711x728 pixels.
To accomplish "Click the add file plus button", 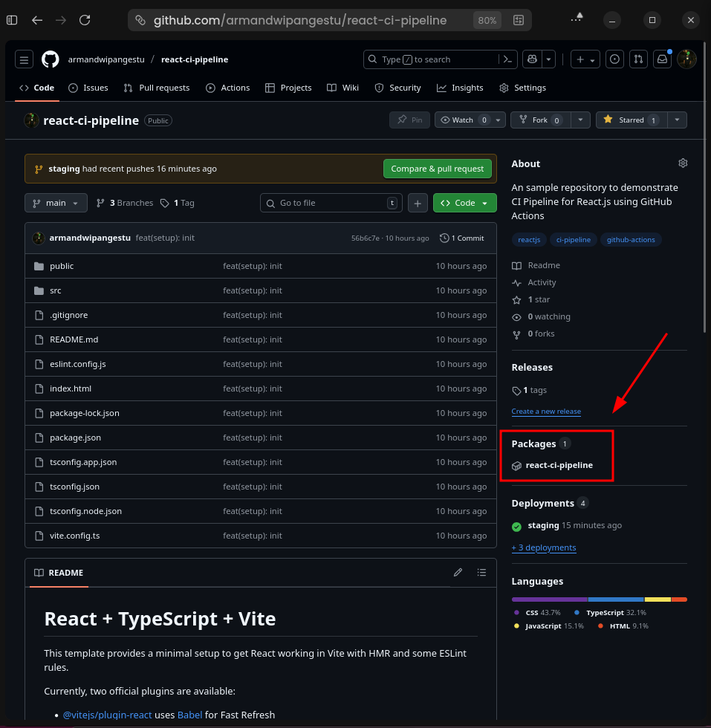I will coord(418,203).
